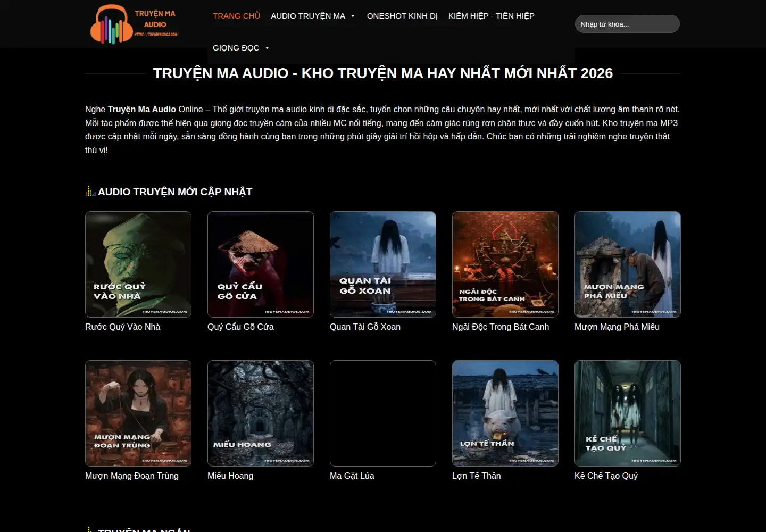Image resolution: width=766 pixels, height=532 pixels.
Task: Click the Lợn Tế Thần title link
Action: click(x=477, y=476)
